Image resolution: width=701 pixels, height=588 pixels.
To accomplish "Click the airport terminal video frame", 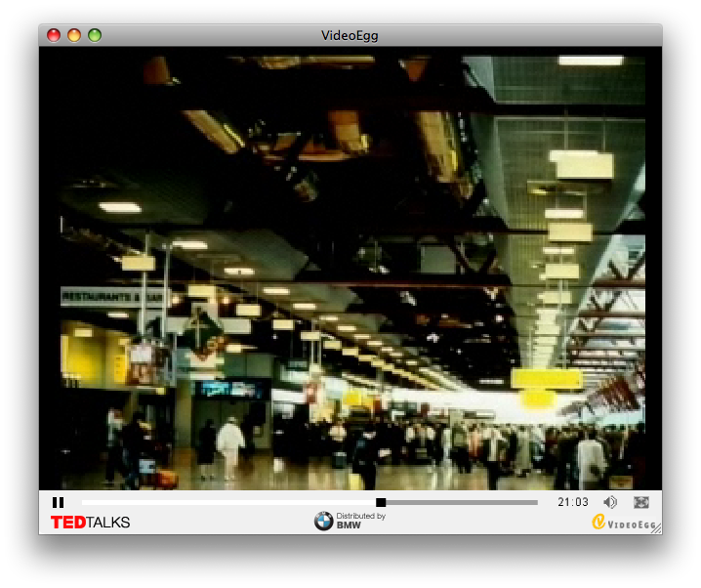I will [x=353, y=272].
